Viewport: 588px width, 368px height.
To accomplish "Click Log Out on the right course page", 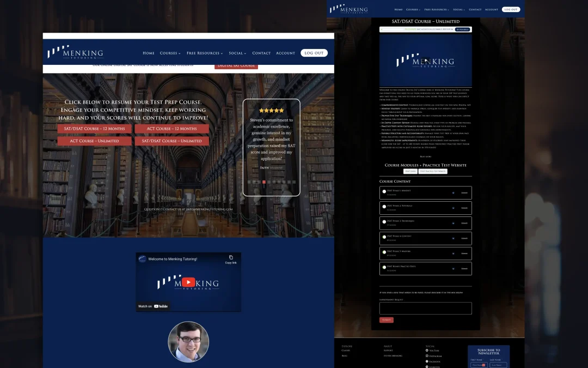I will pyautogui.click(x=511, y=9).
